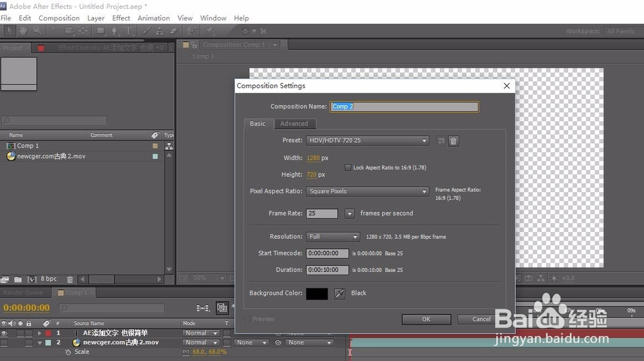Select the Hand tool
This screenshot has height=361, width=644.
tap(23, 30)
